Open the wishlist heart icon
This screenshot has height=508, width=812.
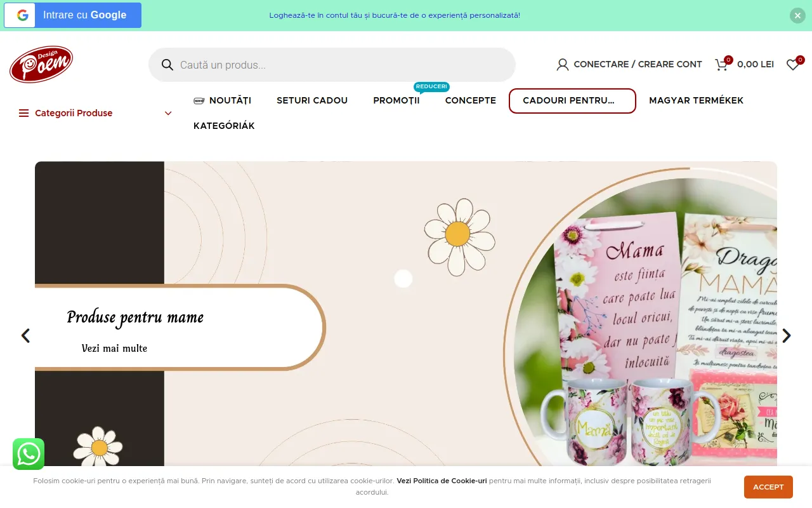792,65
